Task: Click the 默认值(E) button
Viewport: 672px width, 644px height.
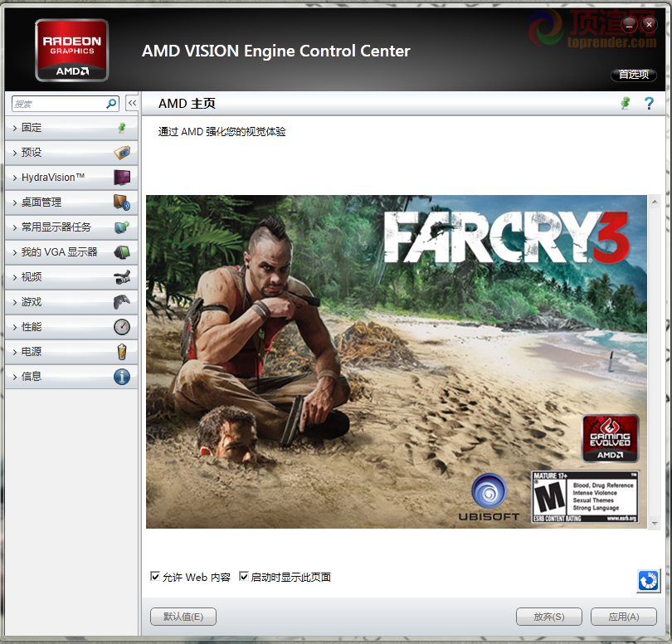Action: pyautogui.click(x=183, y=617)
